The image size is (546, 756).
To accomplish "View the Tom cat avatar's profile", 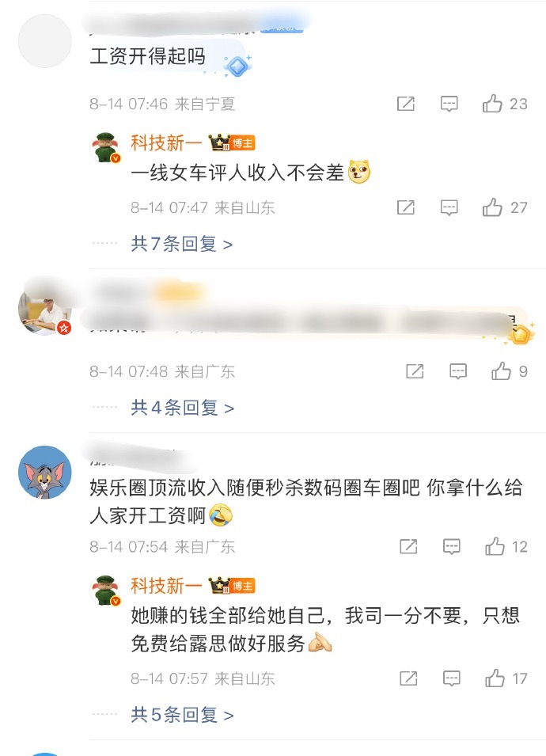I will 45,472.
